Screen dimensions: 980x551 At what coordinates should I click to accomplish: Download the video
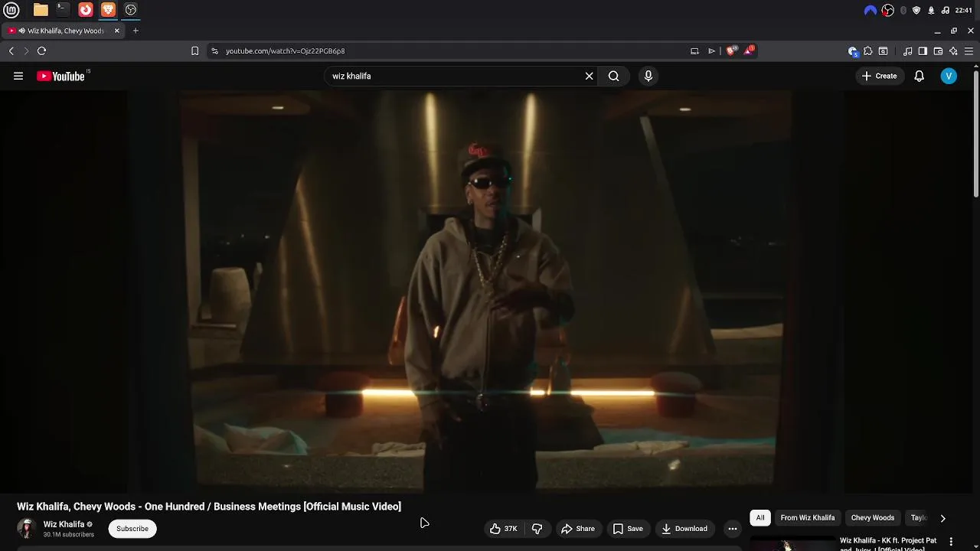pyautogui.click(x=684, y=529)
